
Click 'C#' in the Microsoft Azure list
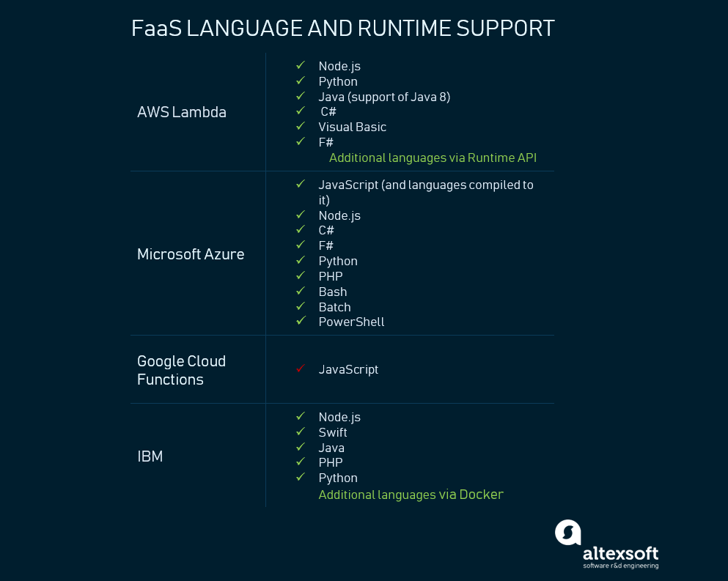326,230
